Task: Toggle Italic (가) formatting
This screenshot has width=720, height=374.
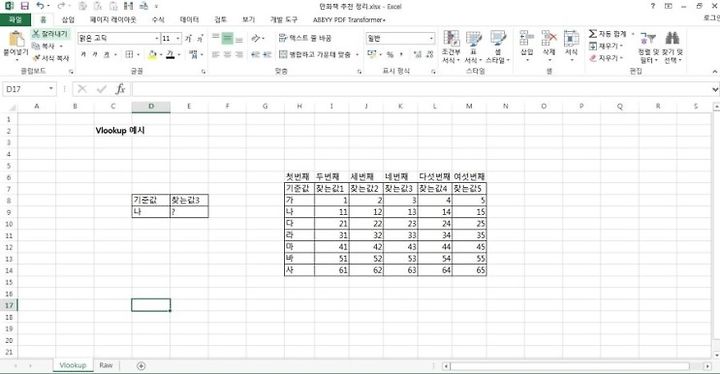Action: click(x=95, y=55)
